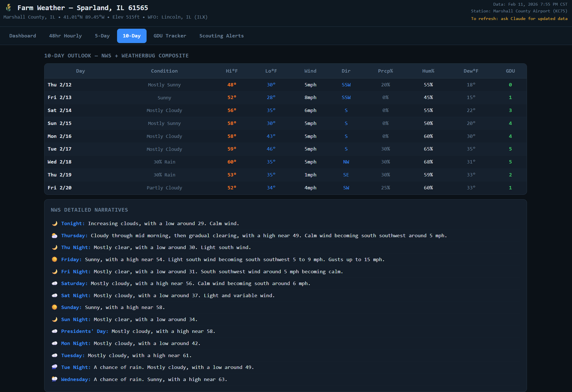Click the cloud icon beside Tuesday narrative

54,355
